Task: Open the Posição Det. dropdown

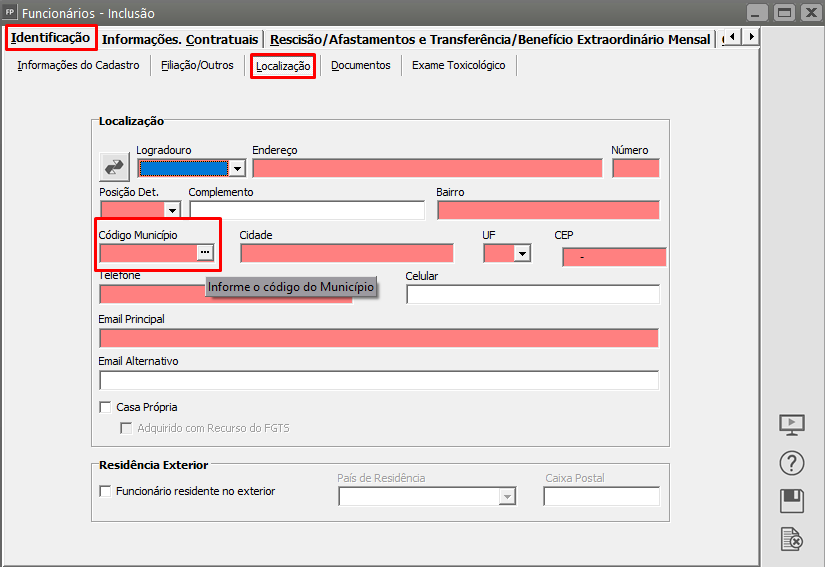Action: coord(172,210)
